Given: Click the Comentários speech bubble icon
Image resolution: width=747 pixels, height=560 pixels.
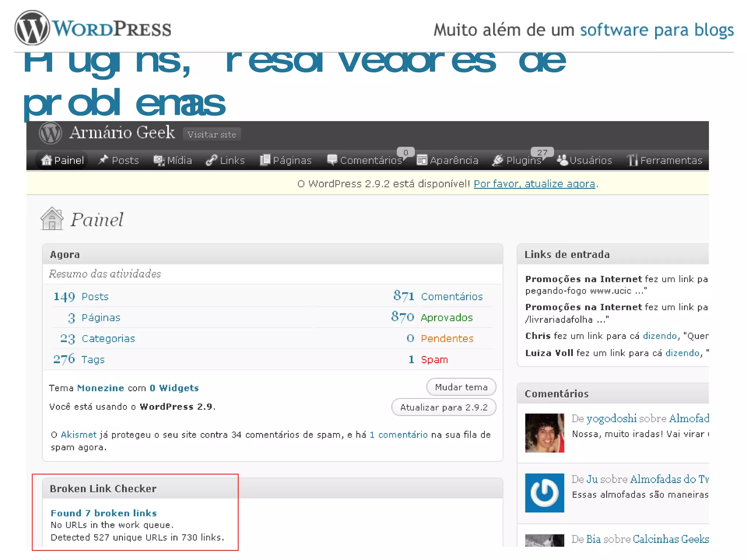Looking at the screenshot, I should [332, 160].
